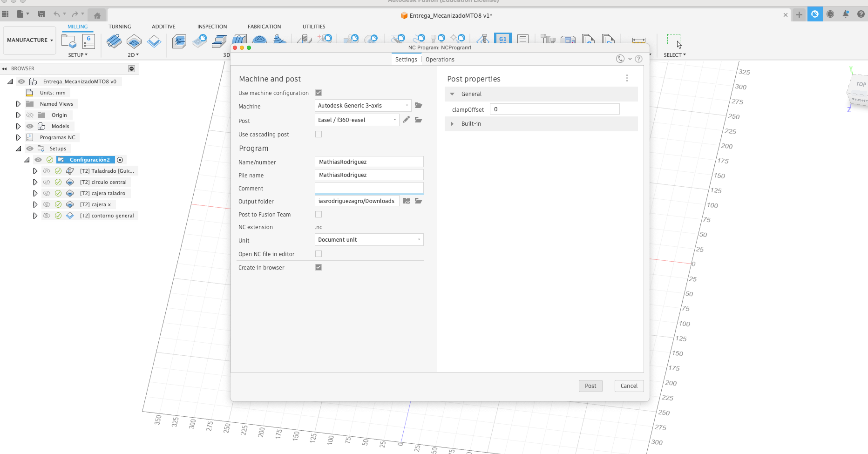Screen dimensions: 868x454
Task: Collapse the General post properties section
Action: [452, 94]
